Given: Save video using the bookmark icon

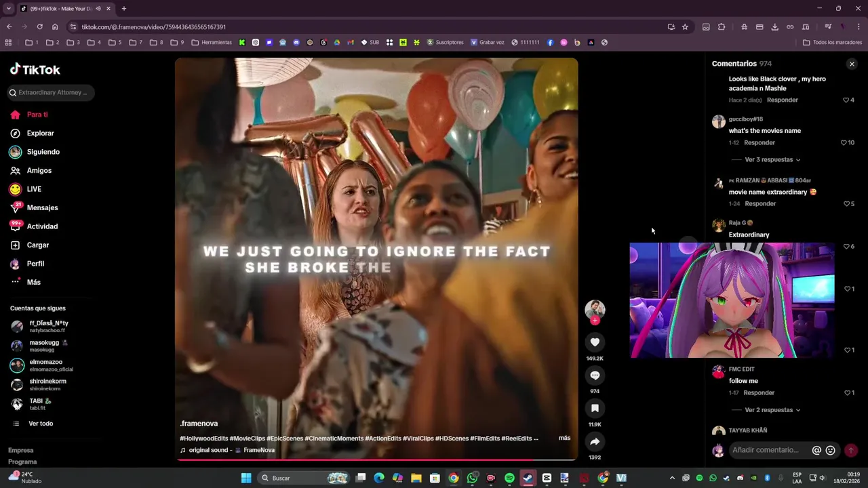Looking at the screenshot, I should pyautogui.click(x=595, y=409).
